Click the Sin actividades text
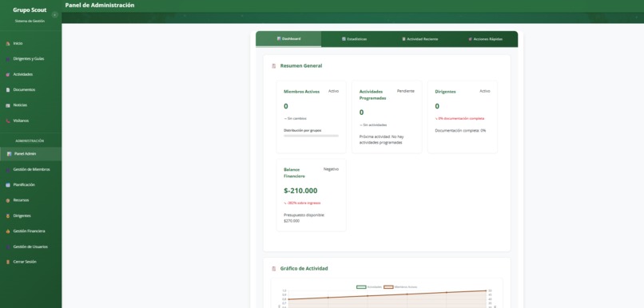Image resolution: width=644 pixels, height=308 pixels. [x=373, y=125]
